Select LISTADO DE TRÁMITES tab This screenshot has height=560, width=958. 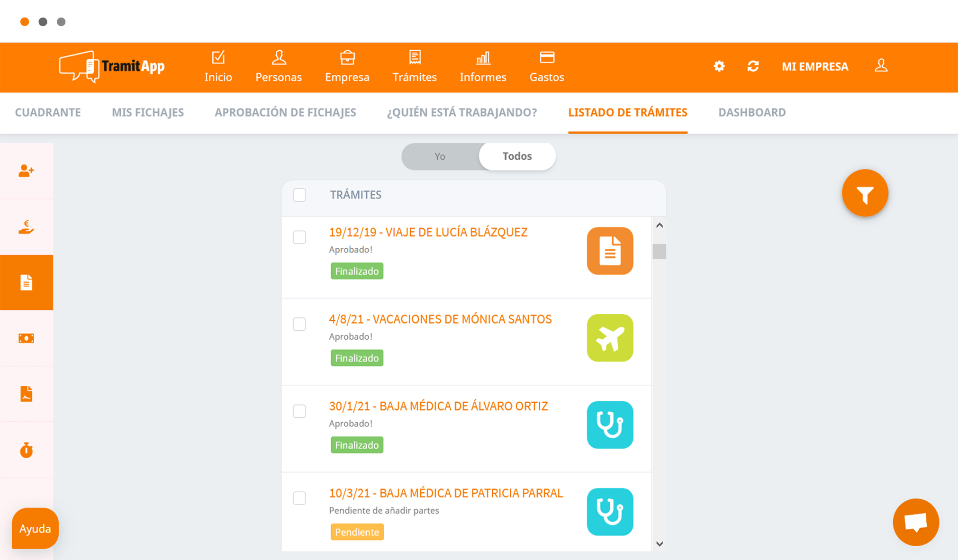tap(628, 112)
